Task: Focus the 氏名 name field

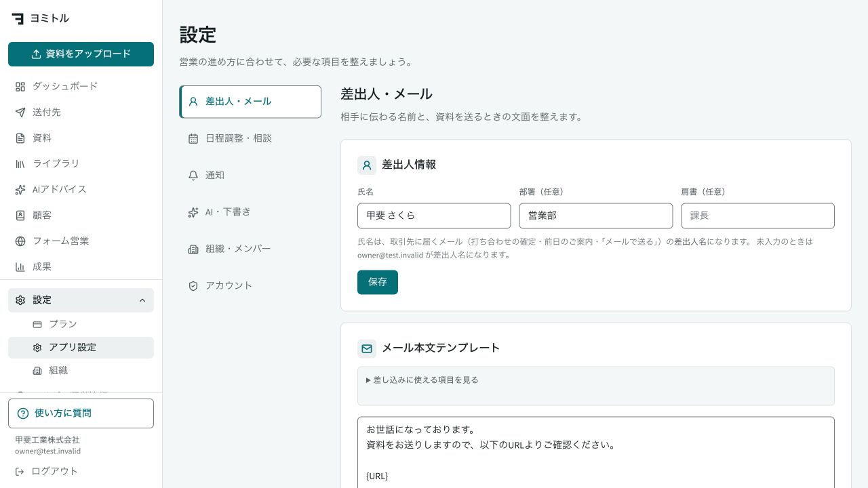Action: click(434, 216)
